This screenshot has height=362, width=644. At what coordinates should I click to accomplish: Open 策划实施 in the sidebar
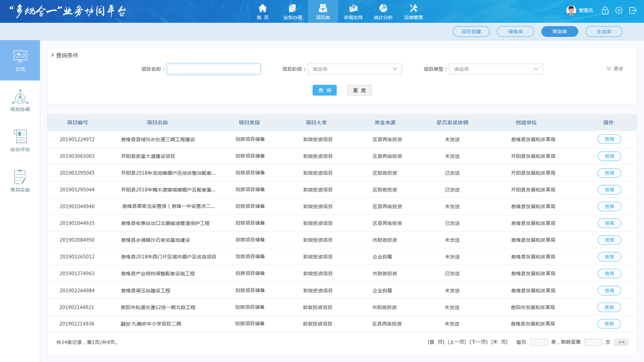tap(20, 181)
